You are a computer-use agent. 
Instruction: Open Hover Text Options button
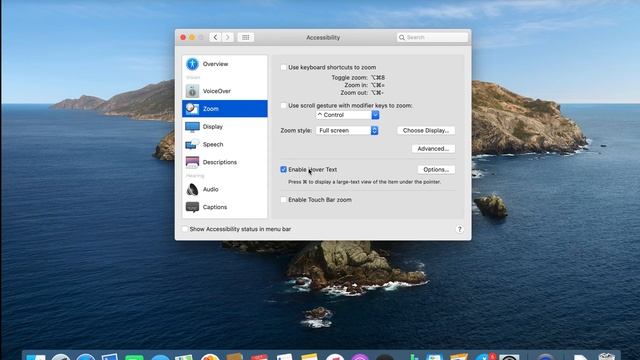click(436, 169)
